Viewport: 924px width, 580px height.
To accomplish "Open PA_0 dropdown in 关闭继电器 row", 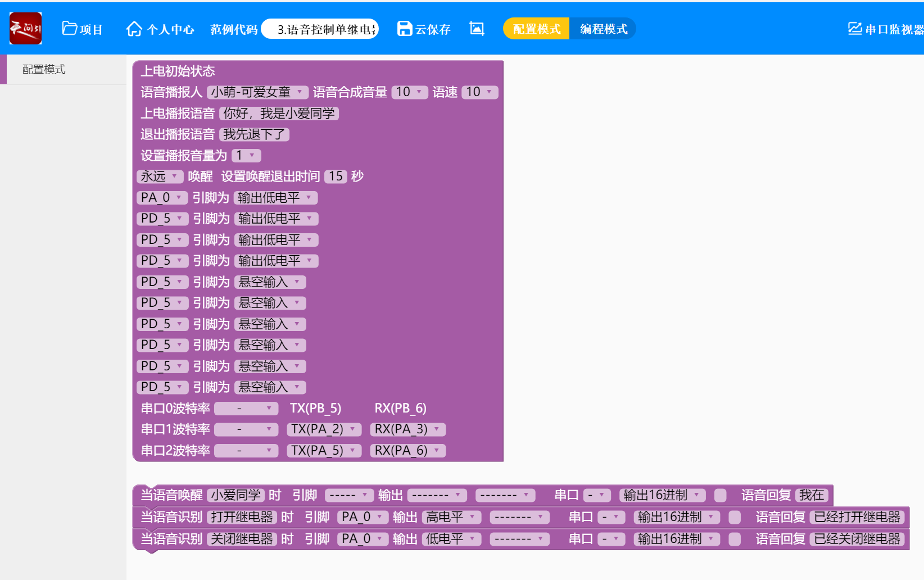I will click(363, 539).
